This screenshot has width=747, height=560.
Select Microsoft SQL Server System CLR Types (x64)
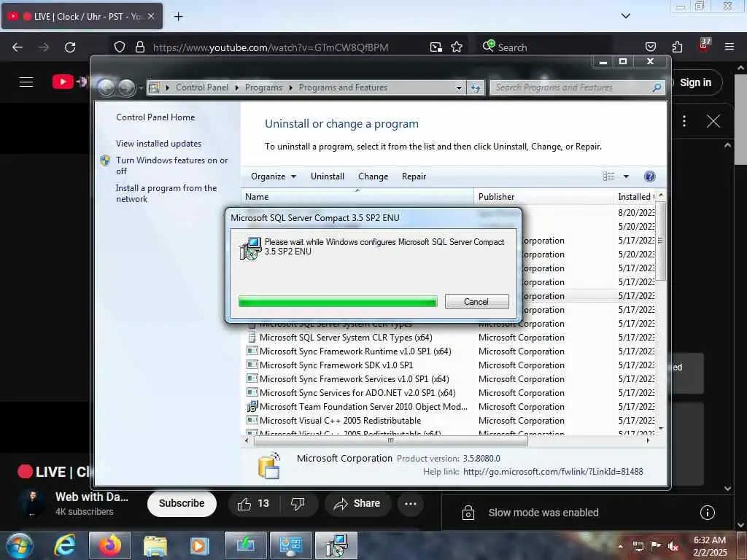click(346, 337)
